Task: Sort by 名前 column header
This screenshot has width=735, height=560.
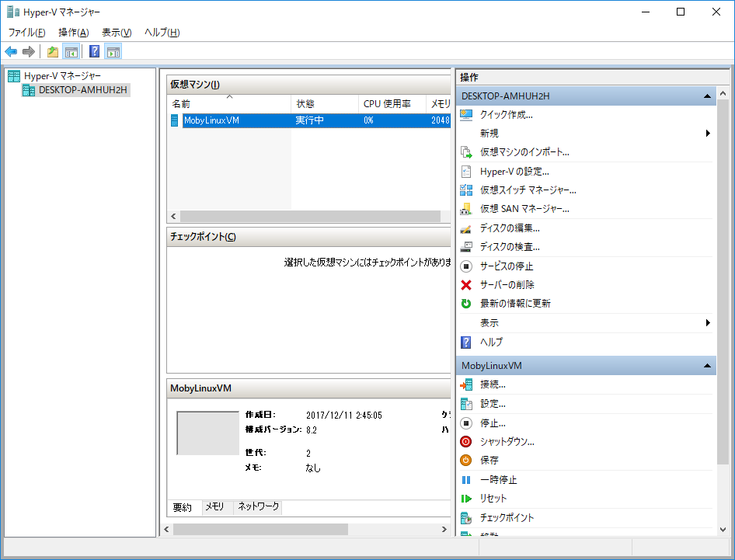Action: pyautogui.click(x=229, y=103)
